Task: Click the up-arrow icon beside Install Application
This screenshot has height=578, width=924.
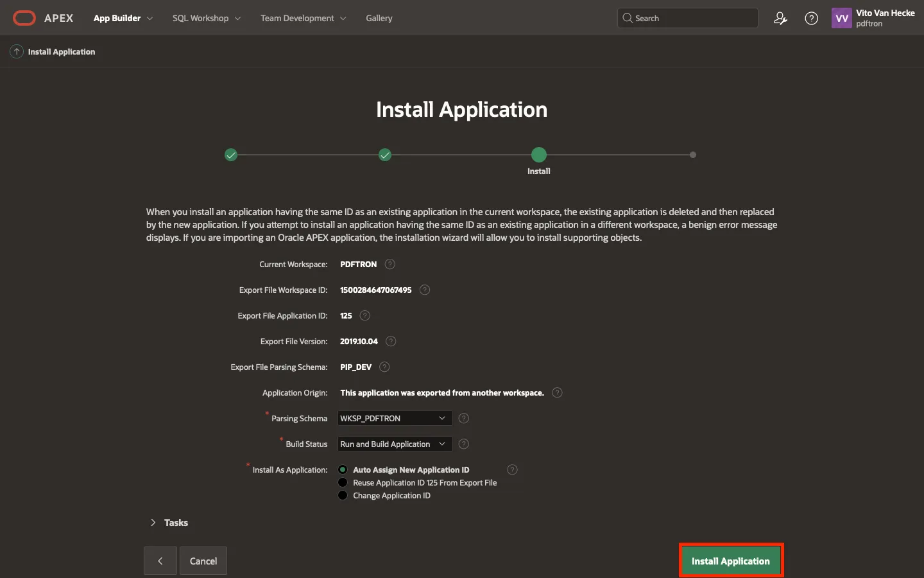Action: coord(17,51)
